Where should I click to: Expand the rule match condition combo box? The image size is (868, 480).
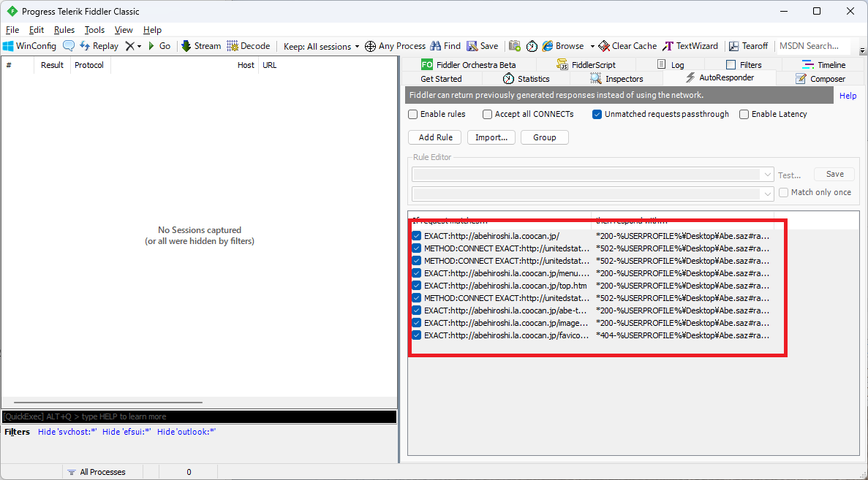tap(767, 175)
